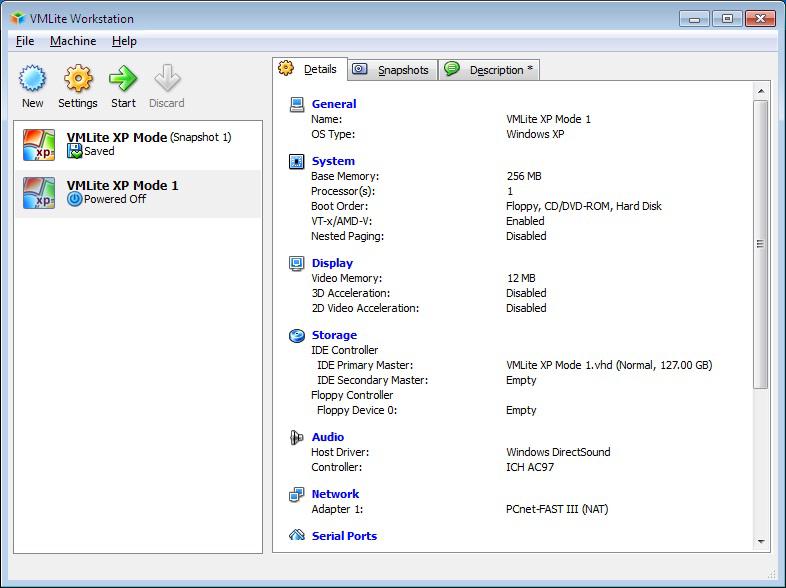Screen dimensions: 786x588
Task: Open the Help menu
Action: [x=124, y=41]
